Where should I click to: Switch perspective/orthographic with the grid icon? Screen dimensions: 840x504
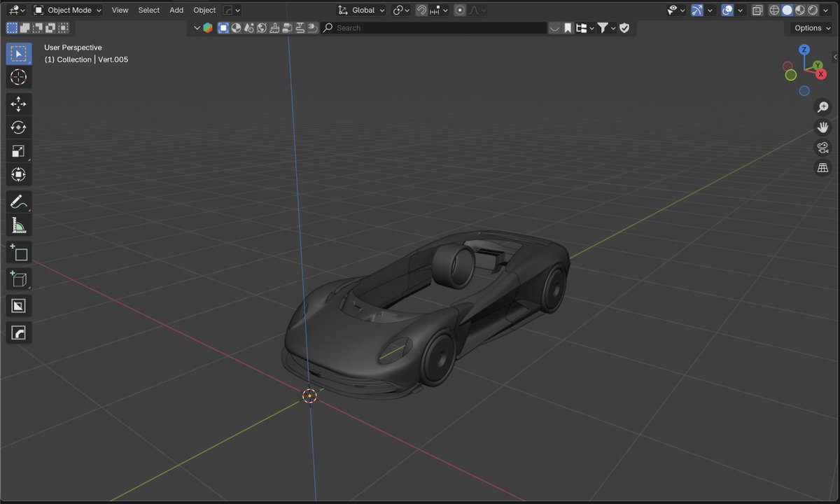point(823,168)
